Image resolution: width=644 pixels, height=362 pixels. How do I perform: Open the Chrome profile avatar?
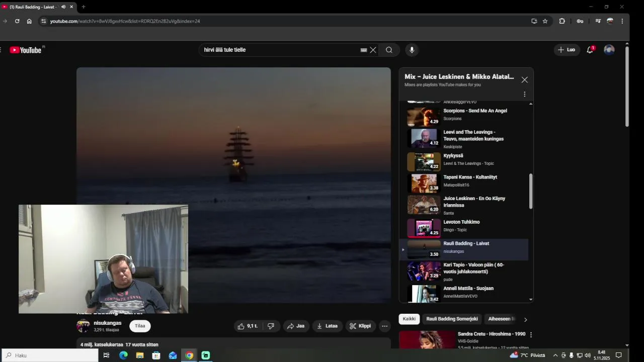[x=610, y=21]
